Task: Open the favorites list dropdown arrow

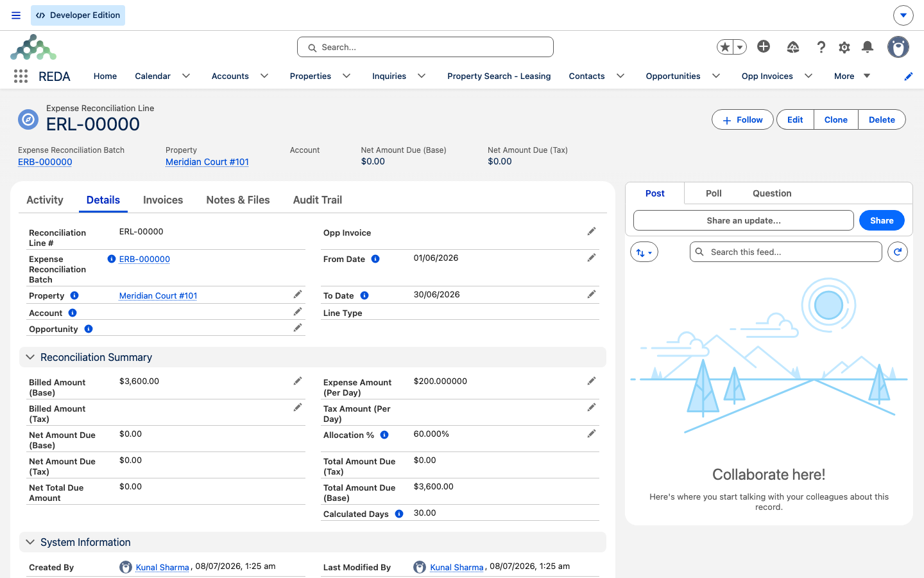Action: (x=740, y=47)
